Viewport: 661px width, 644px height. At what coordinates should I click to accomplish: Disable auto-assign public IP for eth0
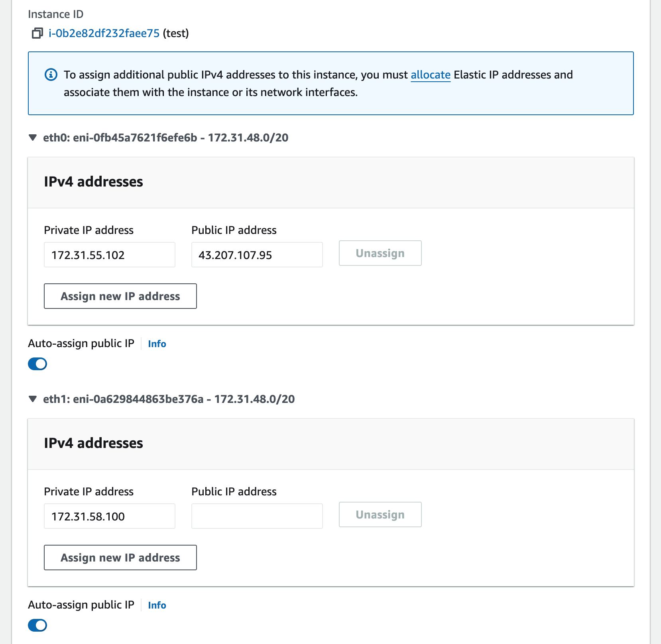tap(37, 364)
